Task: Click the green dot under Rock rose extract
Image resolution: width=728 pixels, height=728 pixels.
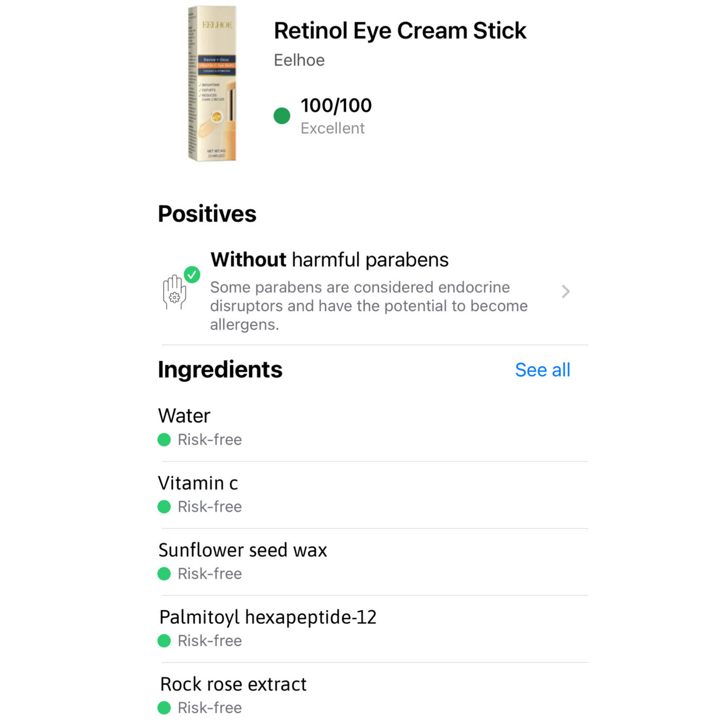Action: tap(164, 708)
